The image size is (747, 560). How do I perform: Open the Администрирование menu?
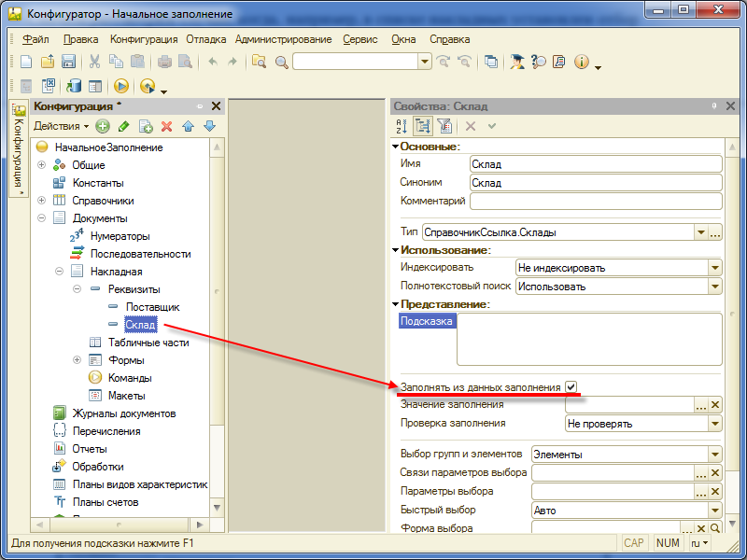pyautogui.click(x=283, y=39)
